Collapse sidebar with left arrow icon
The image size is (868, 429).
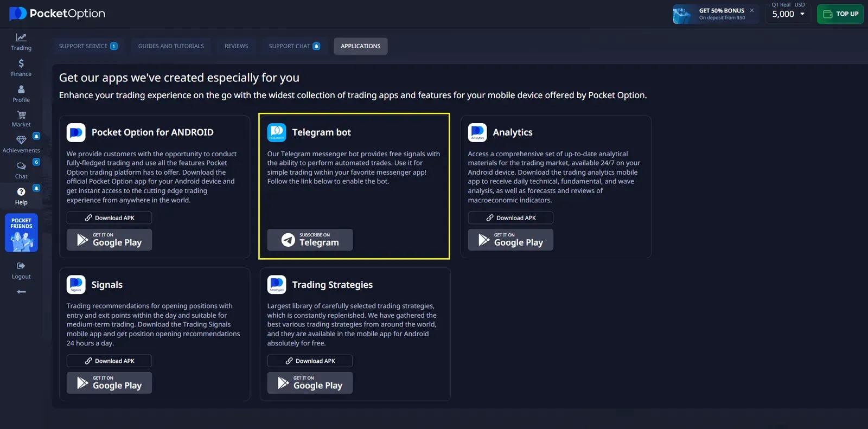tap(21, 292)
